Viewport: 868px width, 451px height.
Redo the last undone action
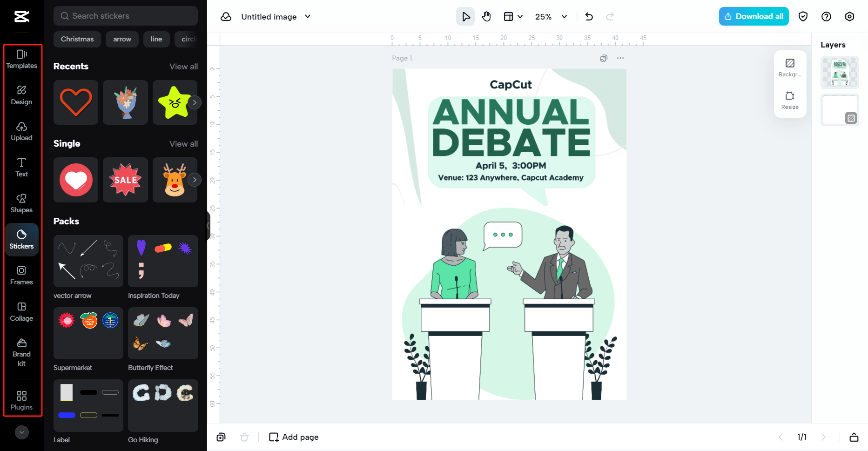coord(610,17)
